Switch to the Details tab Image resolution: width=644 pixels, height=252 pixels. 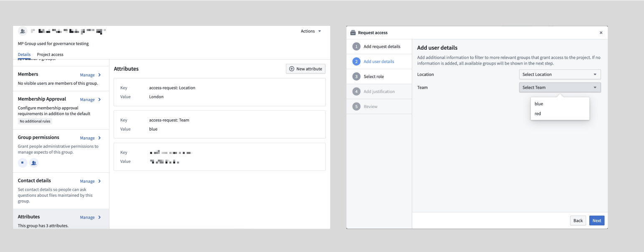[24, 55]
